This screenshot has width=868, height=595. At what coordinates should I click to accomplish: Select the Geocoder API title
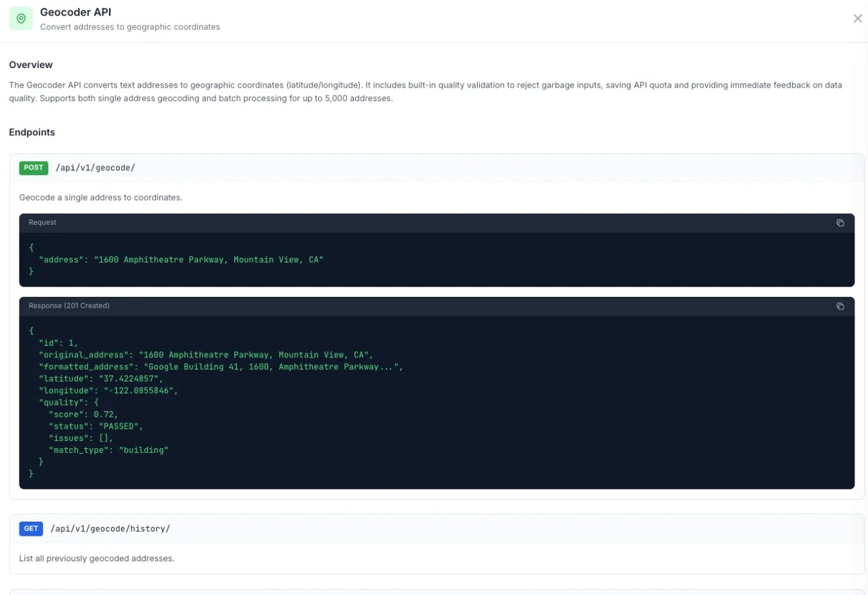click(75, 11)
